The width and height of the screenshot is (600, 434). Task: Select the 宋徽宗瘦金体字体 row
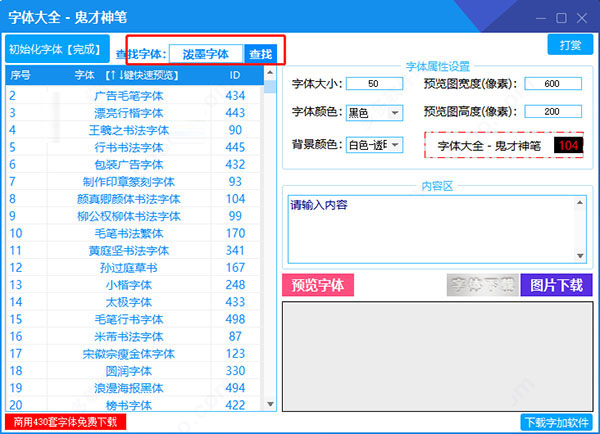click(x=134, y=353)
